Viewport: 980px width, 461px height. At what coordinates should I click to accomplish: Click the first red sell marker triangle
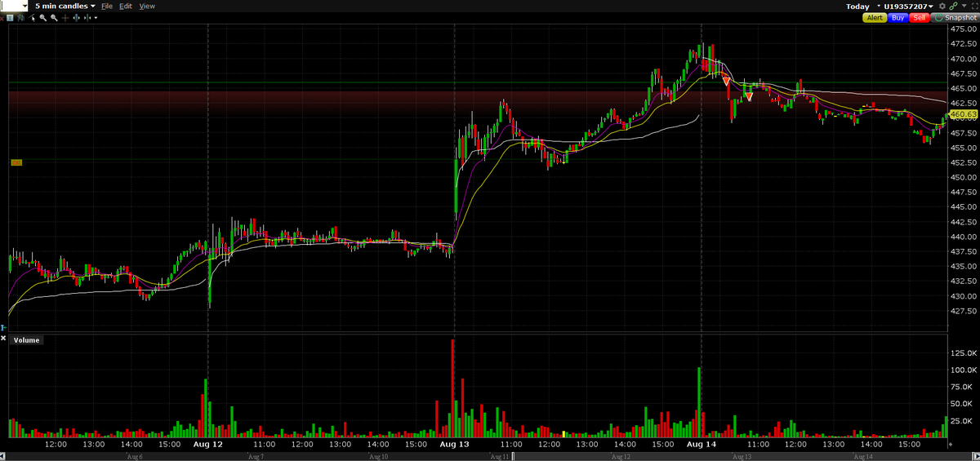(x=726, y=81)
